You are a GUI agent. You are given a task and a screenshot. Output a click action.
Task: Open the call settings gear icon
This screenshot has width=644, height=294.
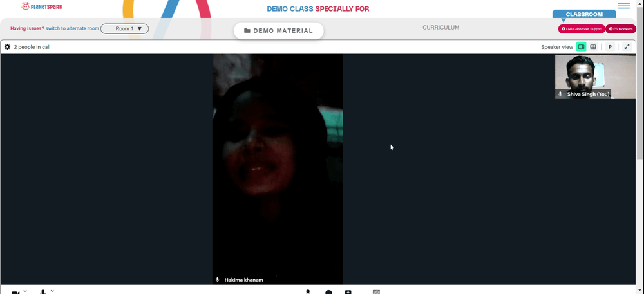(x=7, y=47)
